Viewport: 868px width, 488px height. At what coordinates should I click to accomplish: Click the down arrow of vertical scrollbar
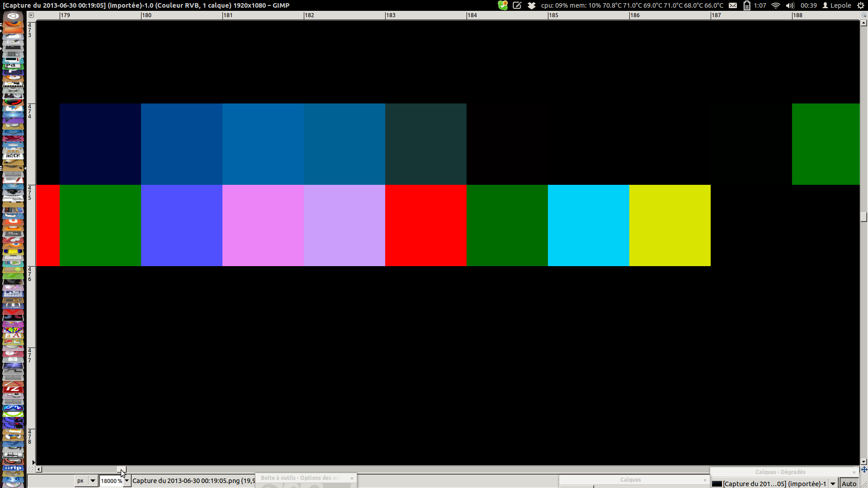tap(864, 462)
